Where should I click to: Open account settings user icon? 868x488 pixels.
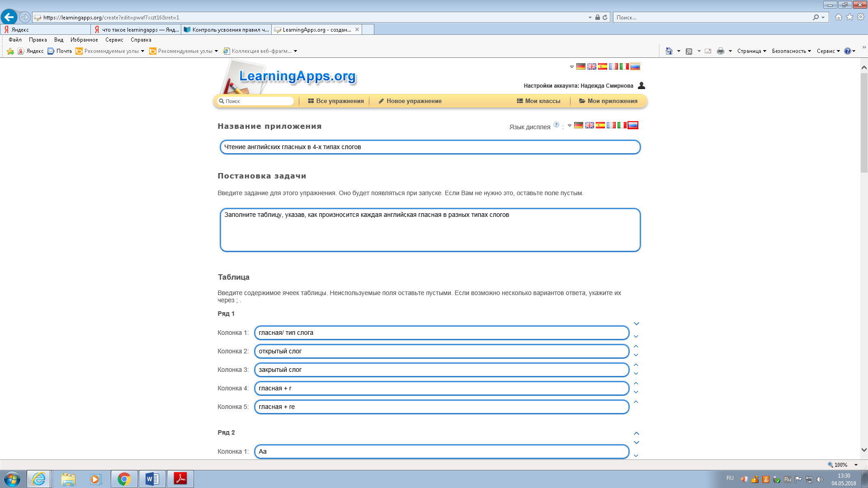pyautogui.click(x=642, y=85)
